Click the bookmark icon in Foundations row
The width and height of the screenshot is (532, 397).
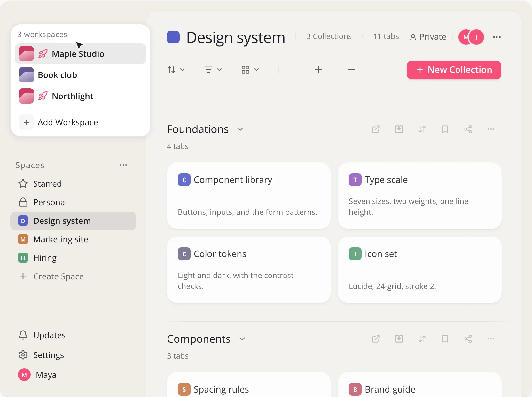coord(445,129)
